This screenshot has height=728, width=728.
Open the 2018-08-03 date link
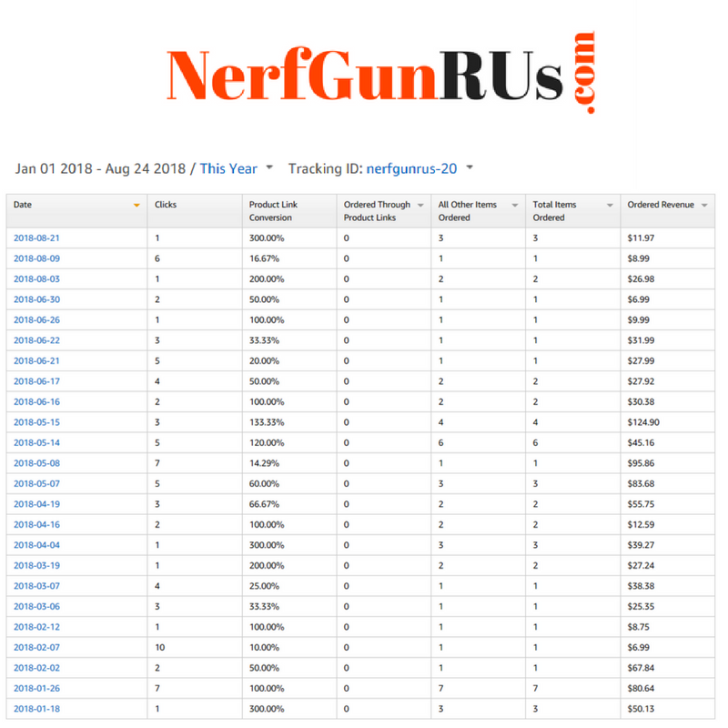[36, 279]
